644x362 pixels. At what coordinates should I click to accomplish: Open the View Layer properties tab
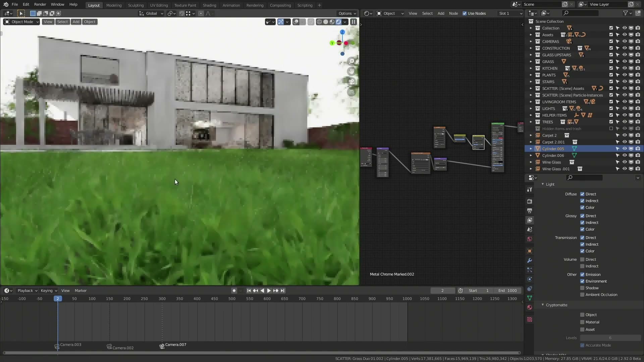click(x=530, y=220)
